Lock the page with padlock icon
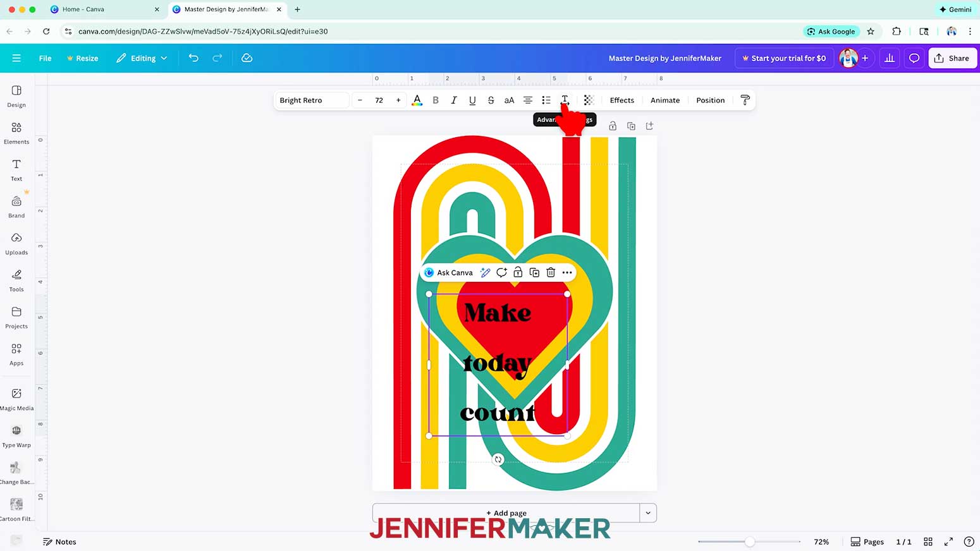This screenshot has height=551, width=980. click(613, 126)
